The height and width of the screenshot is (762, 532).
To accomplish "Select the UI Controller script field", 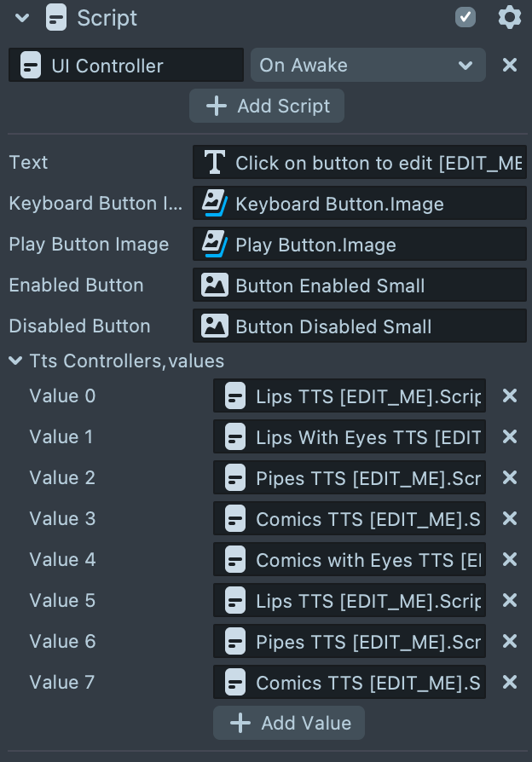I will point(126,65).
